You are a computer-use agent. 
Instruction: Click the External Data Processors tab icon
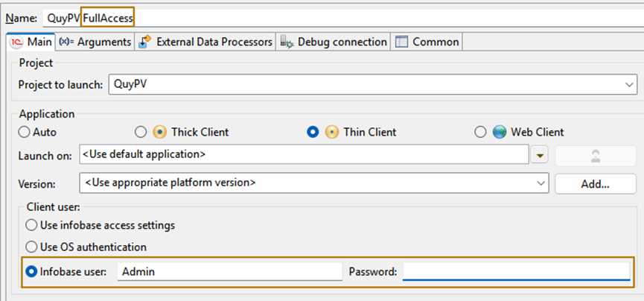146,42
